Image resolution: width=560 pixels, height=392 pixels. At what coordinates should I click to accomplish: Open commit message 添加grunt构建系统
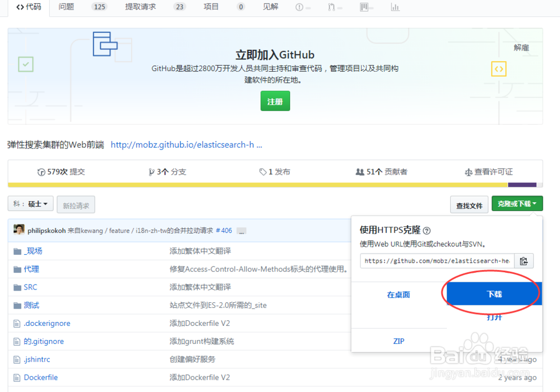coord(202,341)
